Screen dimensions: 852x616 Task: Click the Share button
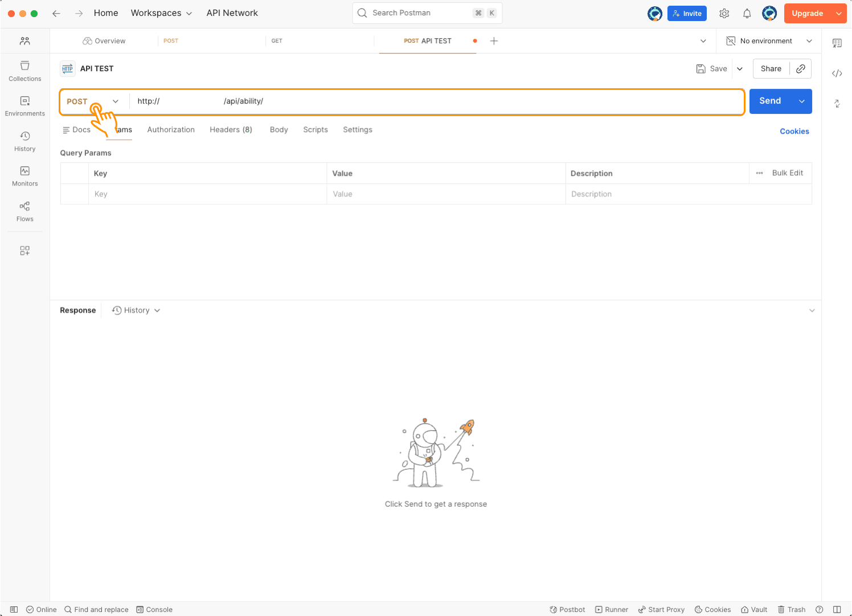point(771,69)
